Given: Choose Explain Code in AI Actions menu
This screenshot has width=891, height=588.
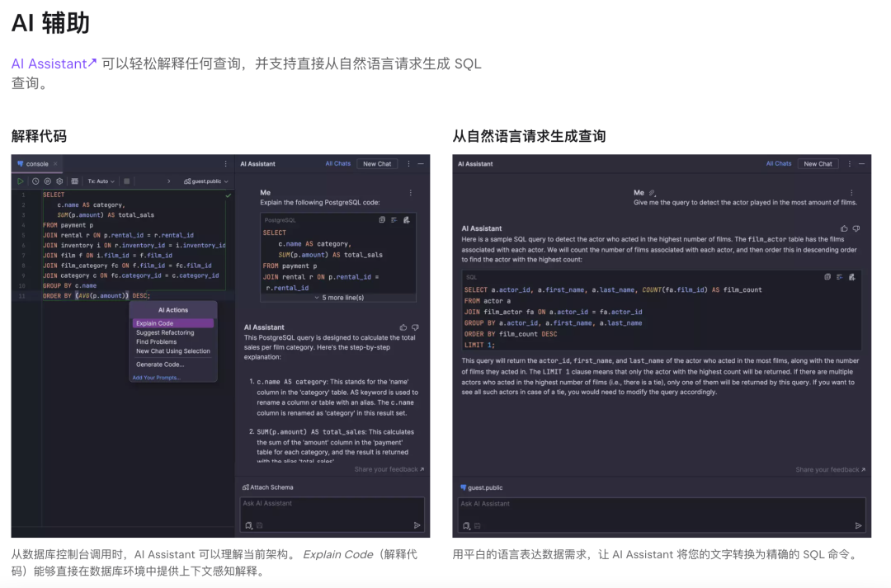Looking at the screenshot, I should (172, 323).
